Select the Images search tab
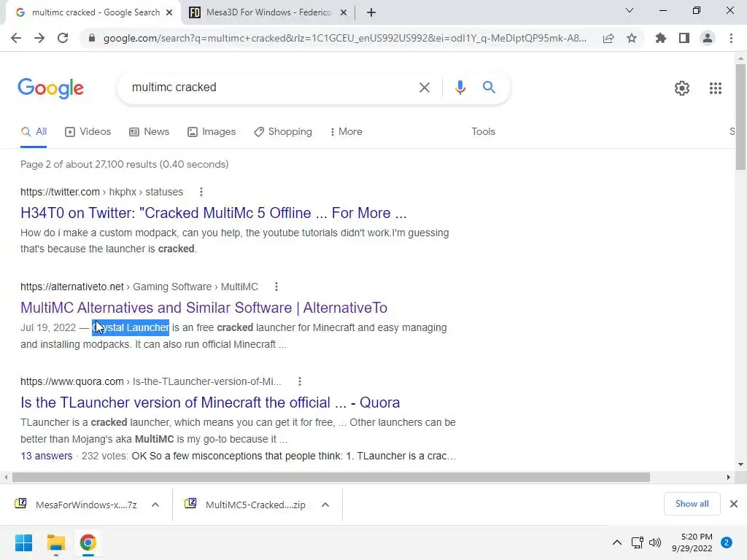Image resolution: width=747 pixels, height=560 pixels. coord(212,132)
